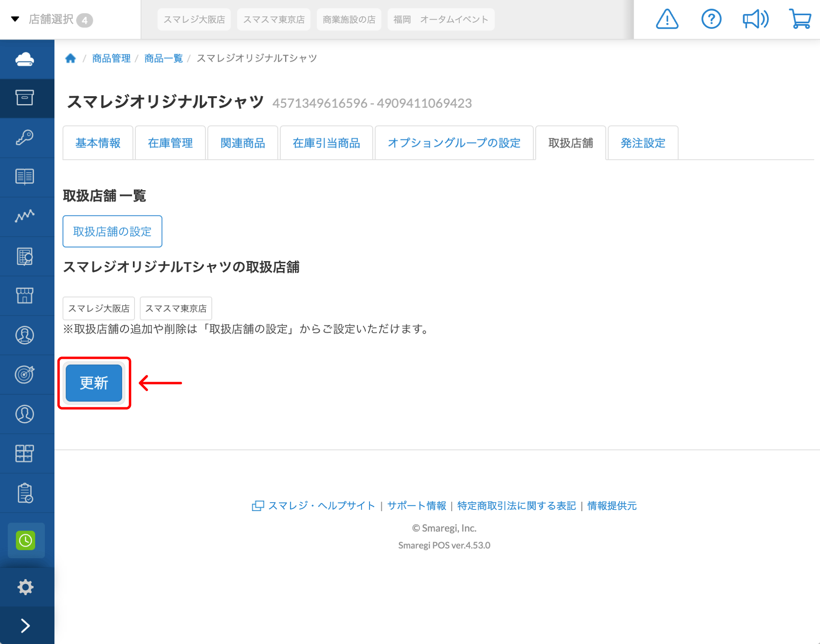The width and height of the screenshot is (820, 644).
Task: Click the store count badge 4
Action: [x=84, y=20]
